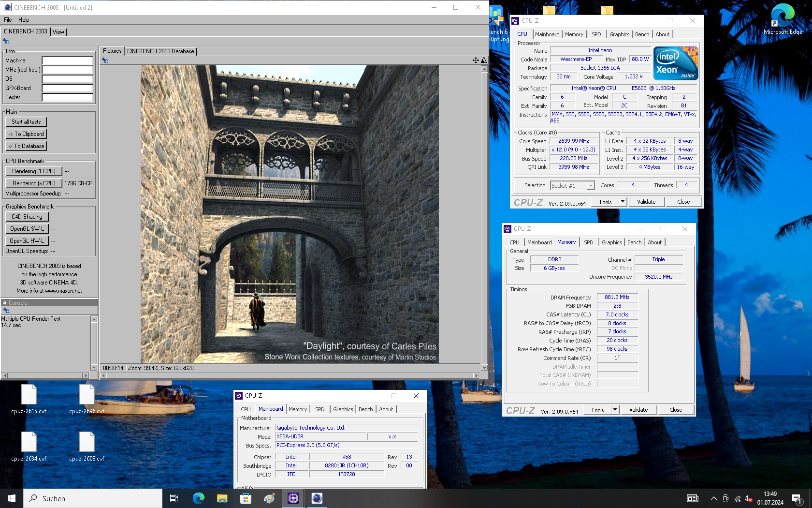Open the cpuz-2696.cvf desktop file
812x508 pixels.
(x=87, y=400)
